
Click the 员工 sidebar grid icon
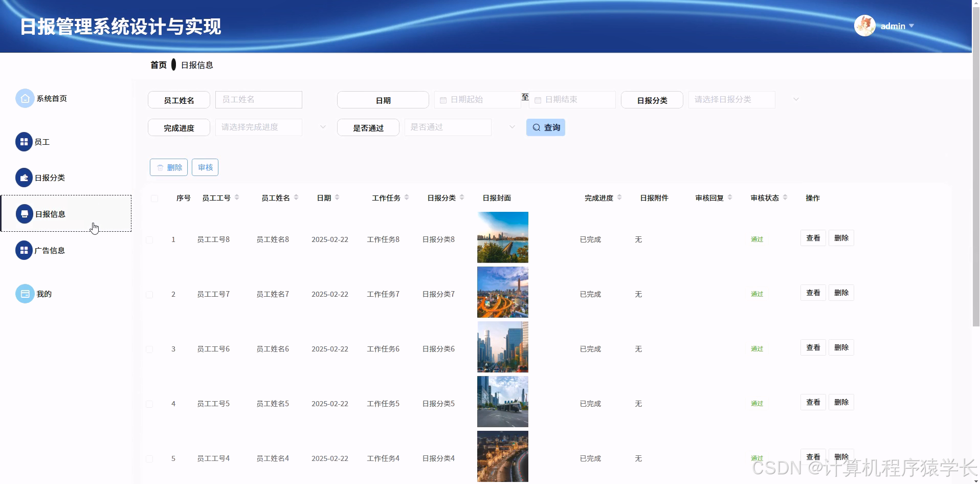click(24, 142)
